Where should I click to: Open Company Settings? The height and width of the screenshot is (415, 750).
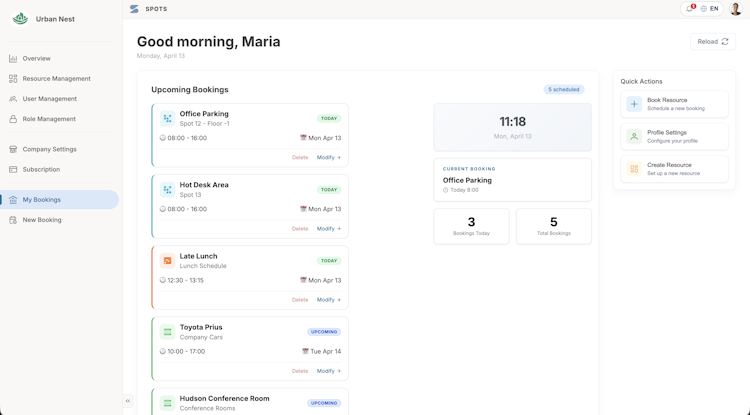(x=49, y=149)
